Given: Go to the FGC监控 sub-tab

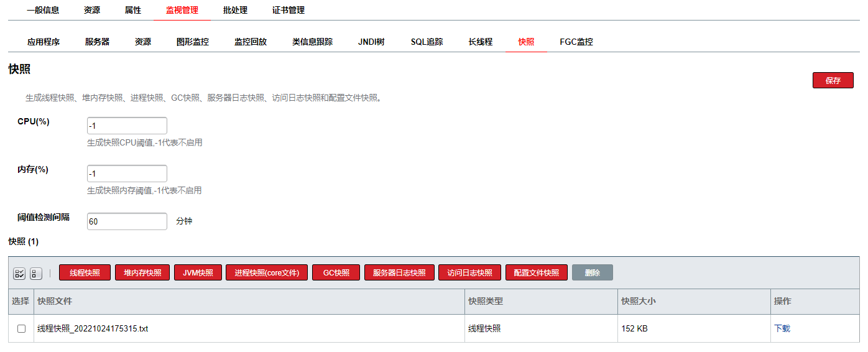Looking at the screenshot, I should (576, 42).
